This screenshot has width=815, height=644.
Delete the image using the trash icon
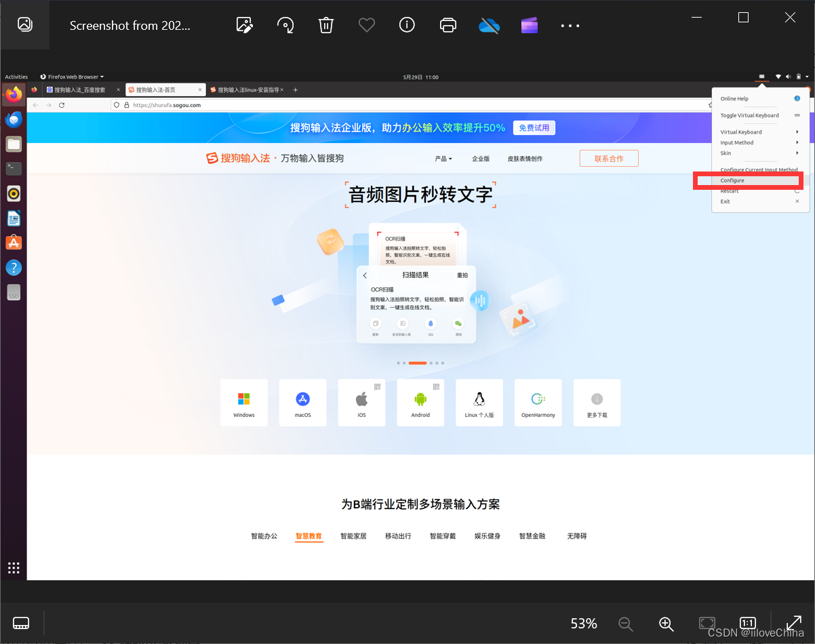coord(326,25)
